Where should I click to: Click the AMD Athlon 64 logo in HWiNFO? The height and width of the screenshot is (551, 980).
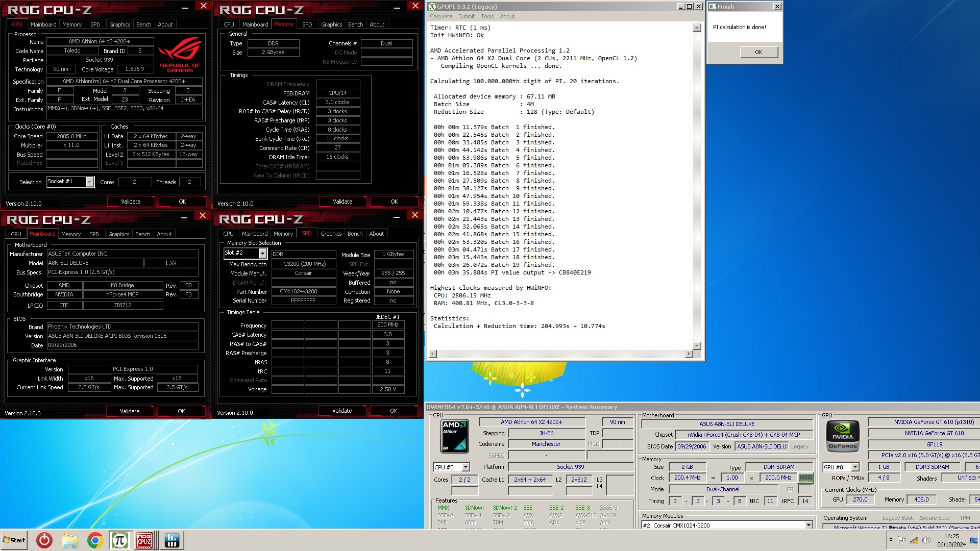pyautogui.click(x=454, y=436)
